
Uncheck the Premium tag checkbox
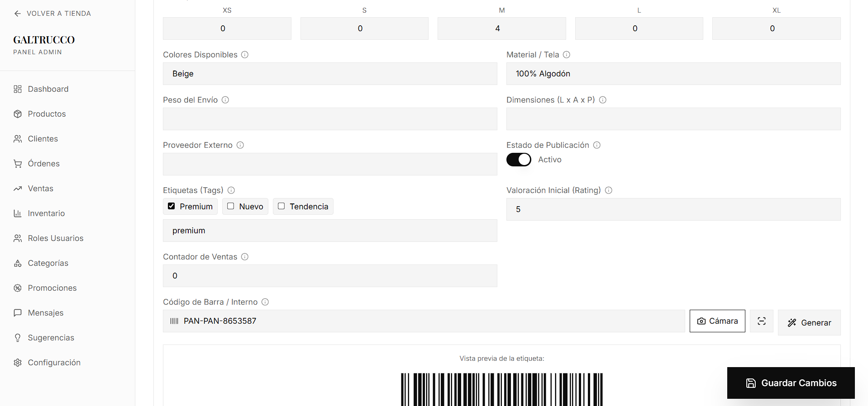(x=172, y=206)
